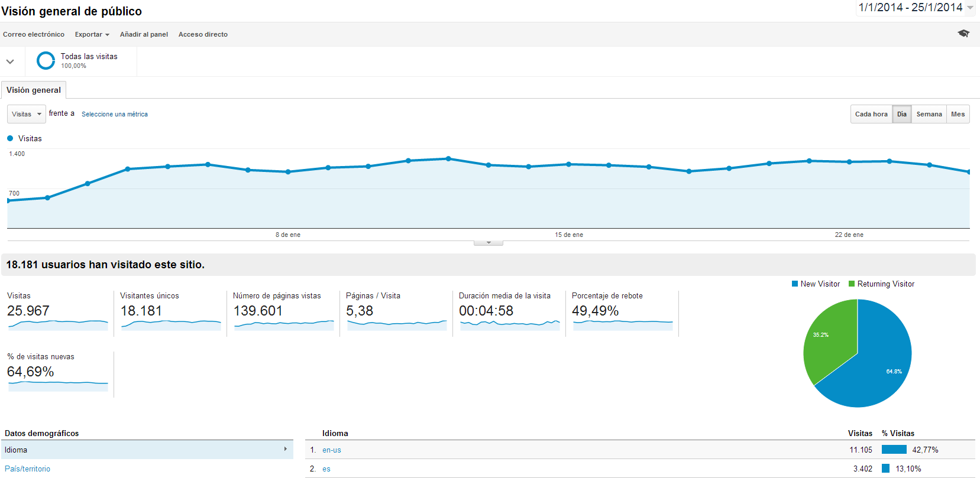Click the chart data point at 22 de ene

(849, 162)
